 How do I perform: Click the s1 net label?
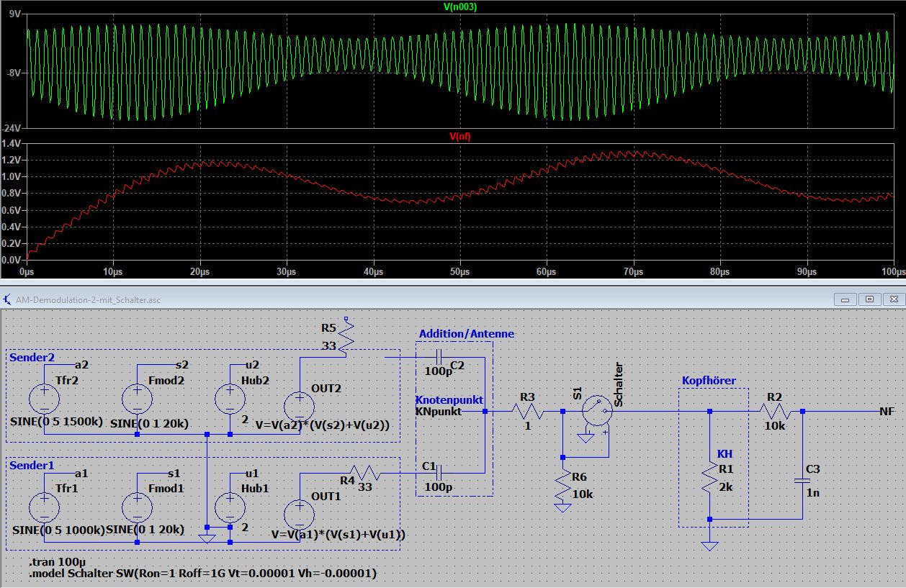coord(174,474)
